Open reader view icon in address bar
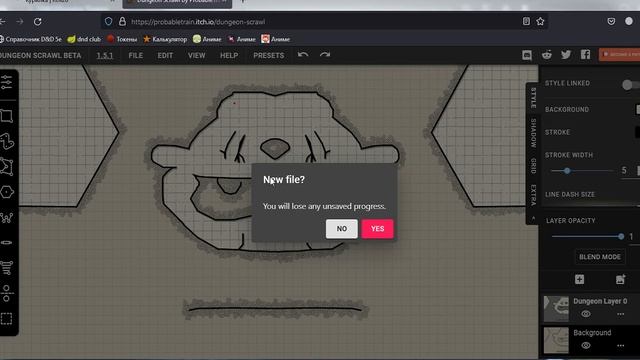Screen dimensions: 640x360 click(x=526, y=21)
